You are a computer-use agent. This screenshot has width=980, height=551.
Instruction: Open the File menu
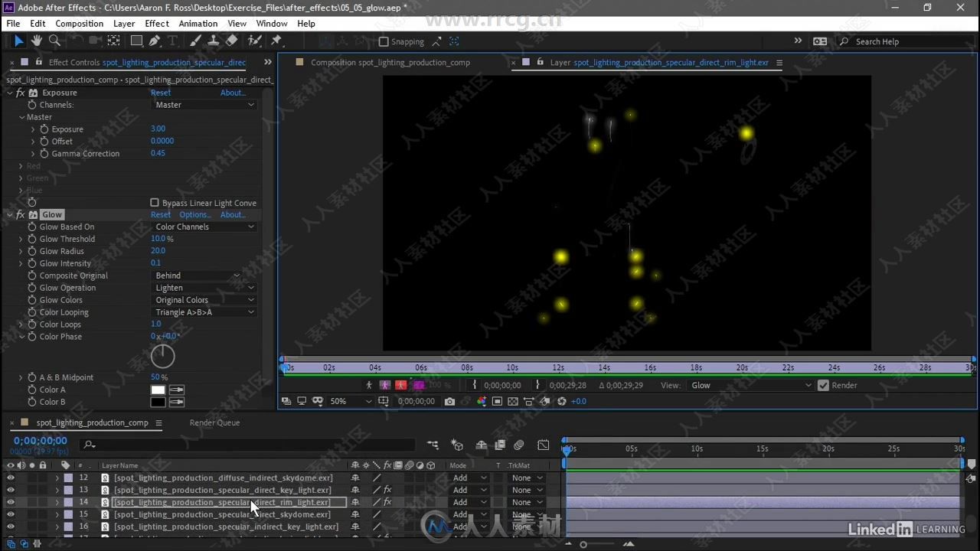pos(13,24)
